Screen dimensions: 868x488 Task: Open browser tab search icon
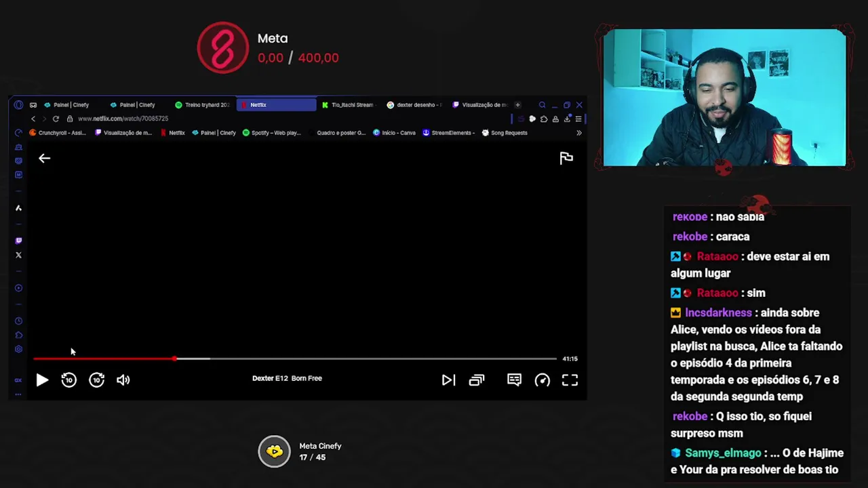(x=542, y=105)
